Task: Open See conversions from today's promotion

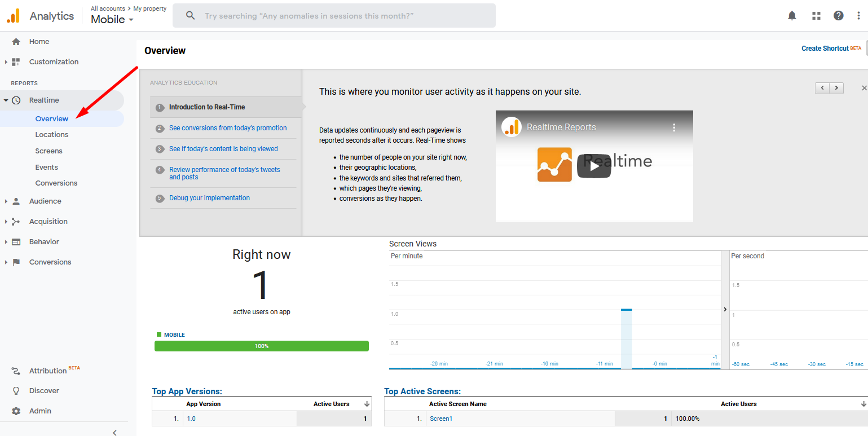Action: (228, 128)
